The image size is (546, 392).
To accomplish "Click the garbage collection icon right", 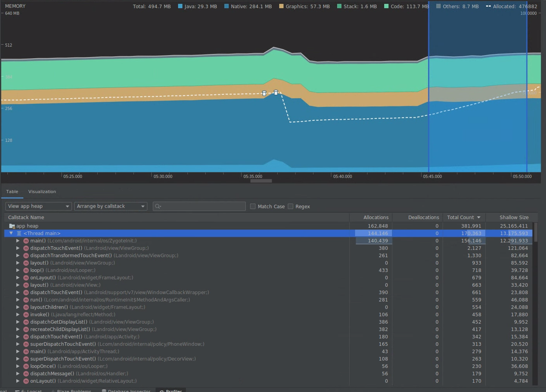I will point(276,92).
